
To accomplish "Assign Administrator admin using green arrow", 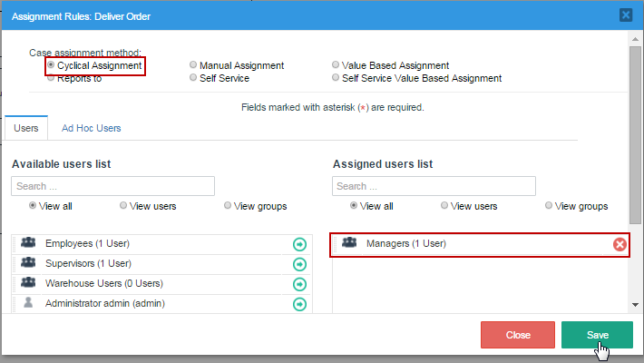I will pyautogui.click(x=299, y=304).
